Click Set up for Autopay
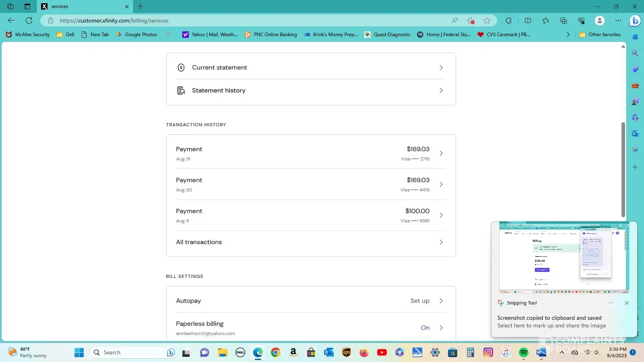The width and height of the screenshot is (644, 362). [420, 301]
